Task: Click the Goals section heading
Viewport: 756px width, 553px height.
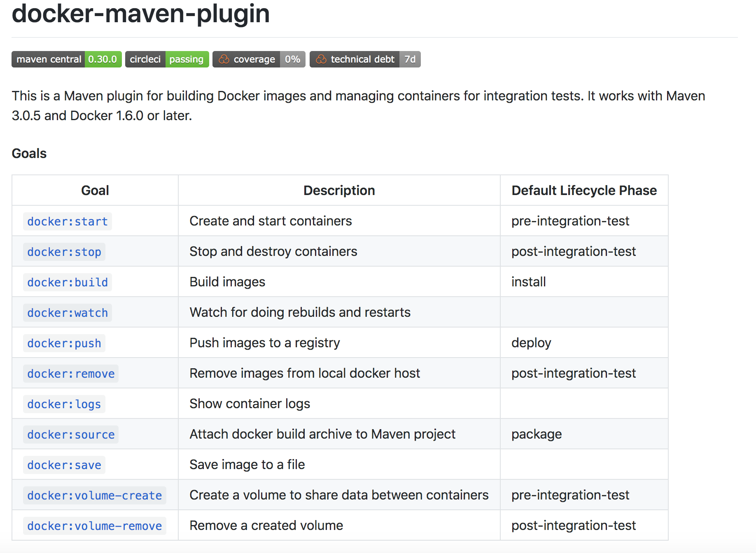Action: 29,153
